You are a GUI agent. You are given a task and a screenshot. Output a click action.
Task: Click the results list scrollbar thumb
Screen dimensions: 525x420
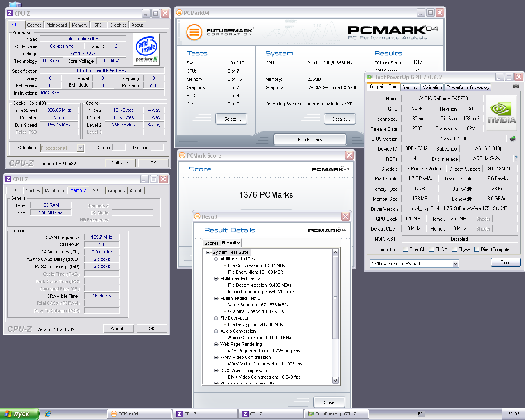[x=335, y=298]
